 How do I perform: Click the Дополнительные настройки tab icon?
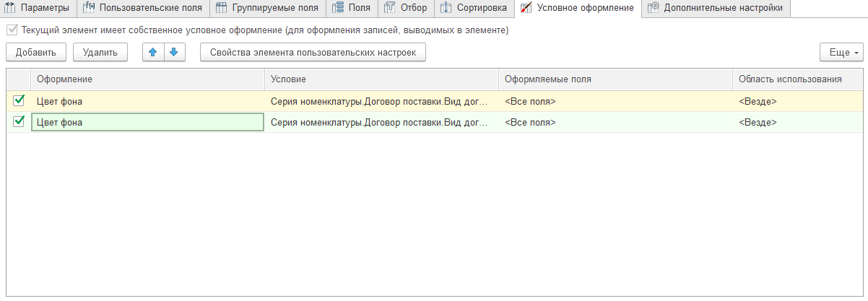654,9
